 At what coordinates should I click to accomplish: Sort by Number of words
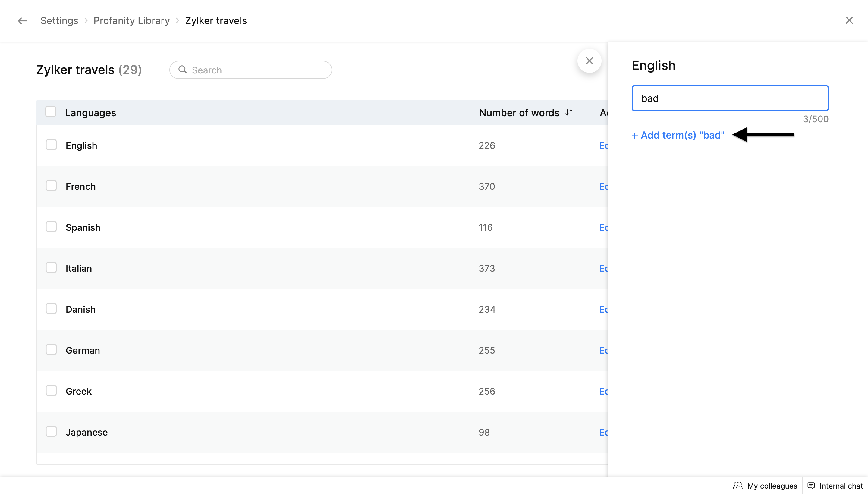(x=569, y=112)
